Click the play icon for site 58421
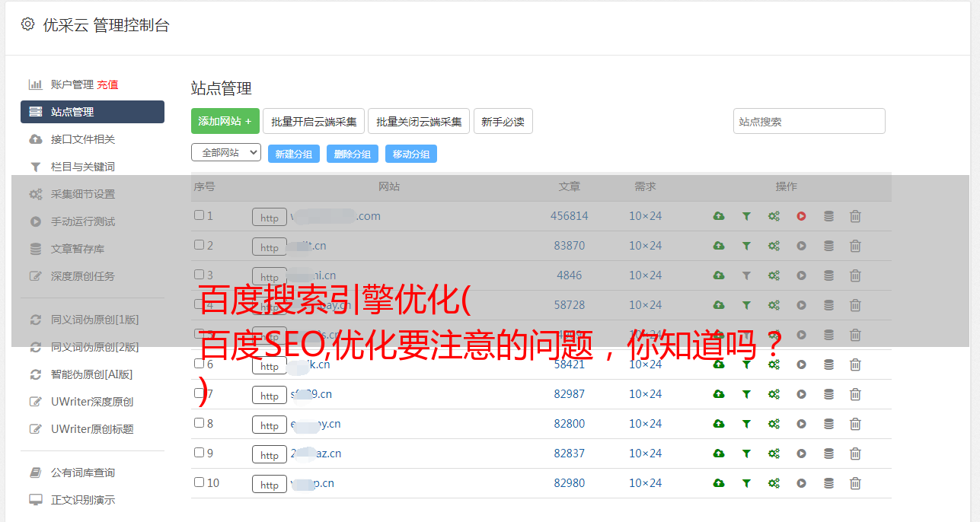The height and width of the screenshot is (522, 980). [x=801, y=364]
